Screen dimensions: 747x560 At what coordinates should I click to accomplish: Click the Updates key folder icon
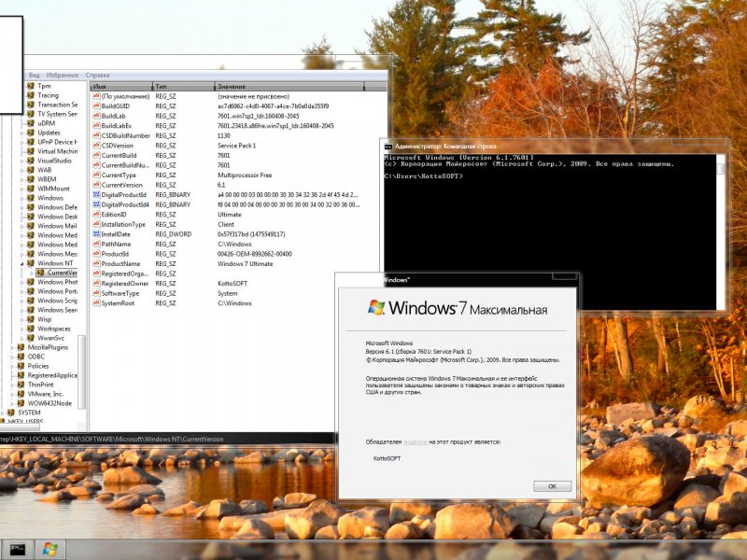[31, 133]
